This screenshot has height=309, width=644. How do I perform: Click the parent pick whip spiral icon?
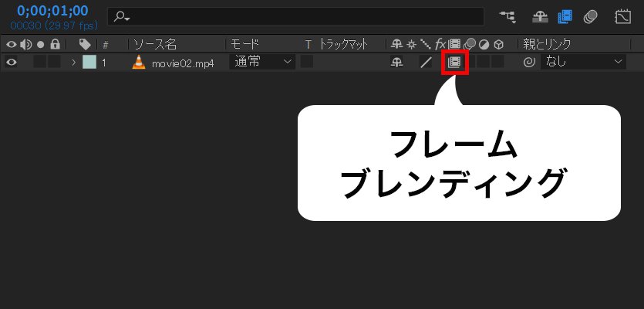click(x=528, y=63)
